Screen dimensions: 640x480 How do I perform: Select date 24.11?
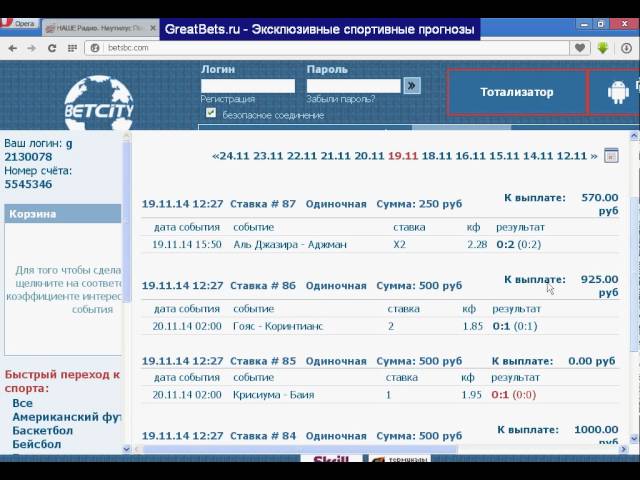click(234, 156)
